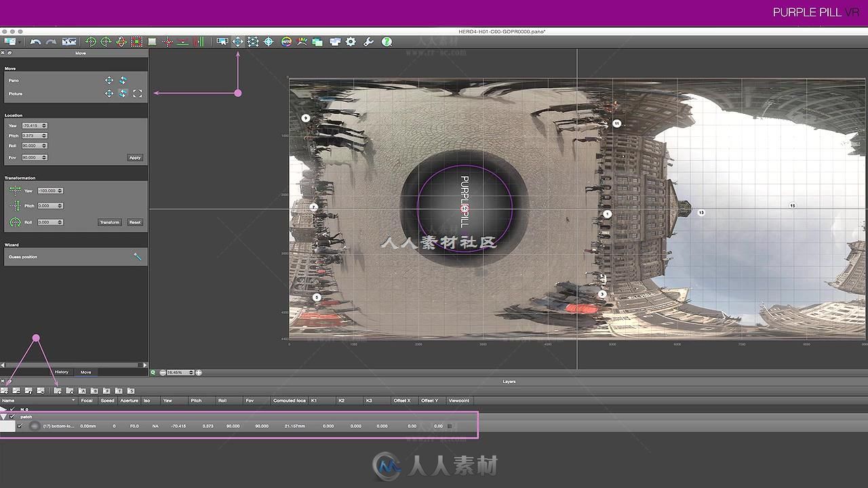Adjust the Location Fov stepper
Screen dimensions: 868x488
click(45, 157)
